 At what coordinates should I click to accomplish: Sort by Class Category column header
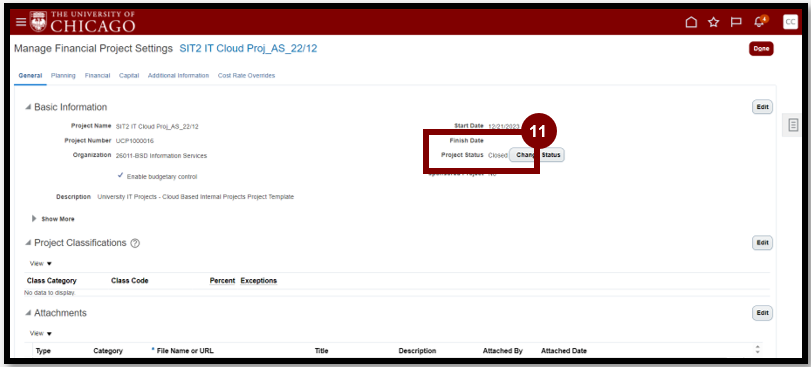point(52,281)
